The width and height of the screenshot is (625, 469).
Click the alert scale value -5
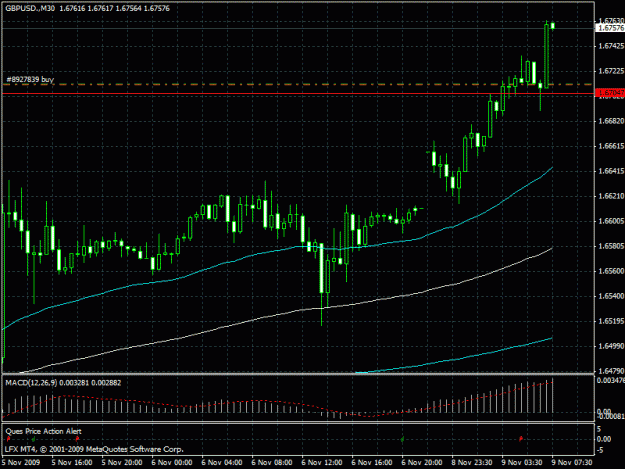(x=601, y=450)
